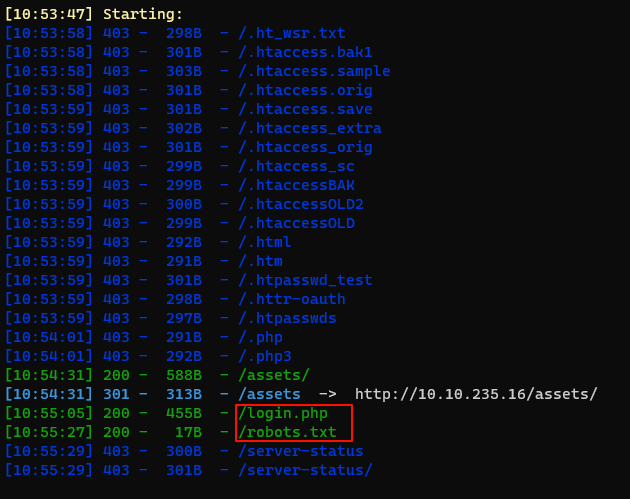The image size is (630, 499).
Task: Select the /.httr-oauth entry
Action: [x=292, y=299]
